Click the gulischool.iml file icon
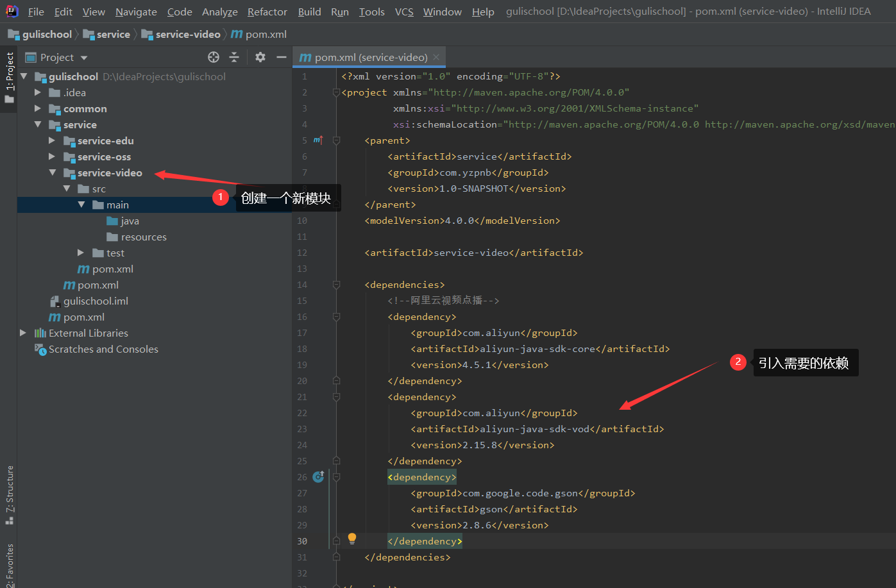The height and width of the screenshot is (588, 896). point(55,301)
